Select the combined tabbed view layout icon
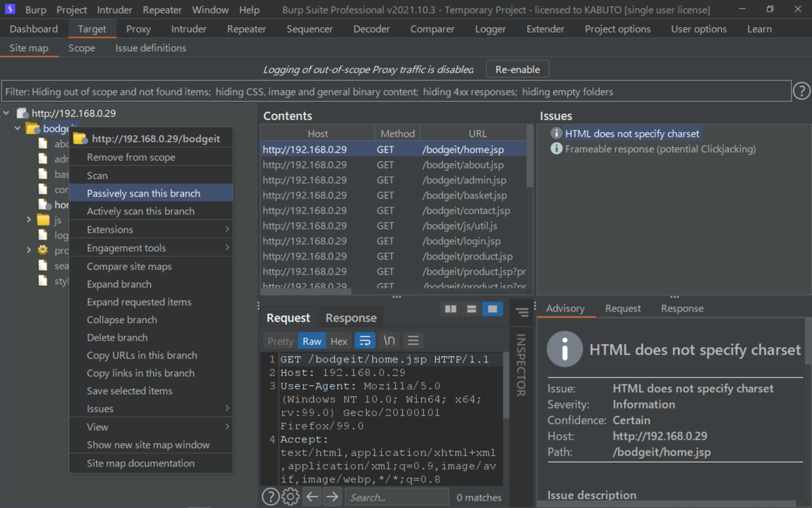Screen dimensions: 812x508 (x=493, y=309)
